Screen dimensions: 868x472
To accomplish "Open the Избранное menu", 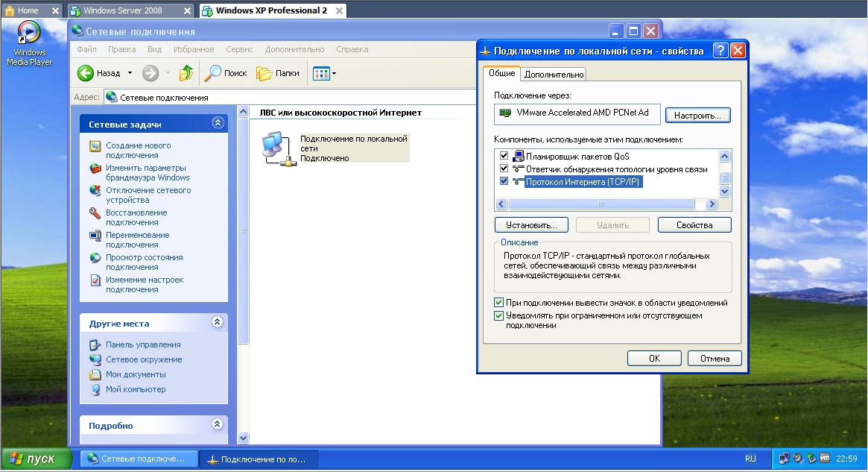I will (x=194, y=49).
